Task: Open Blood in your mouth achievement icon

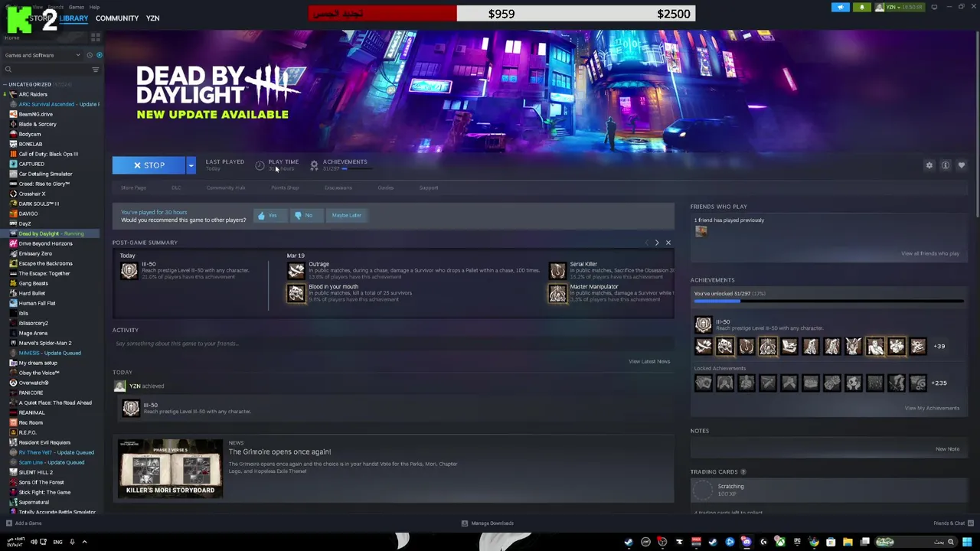Action: [x=296, y=293]
